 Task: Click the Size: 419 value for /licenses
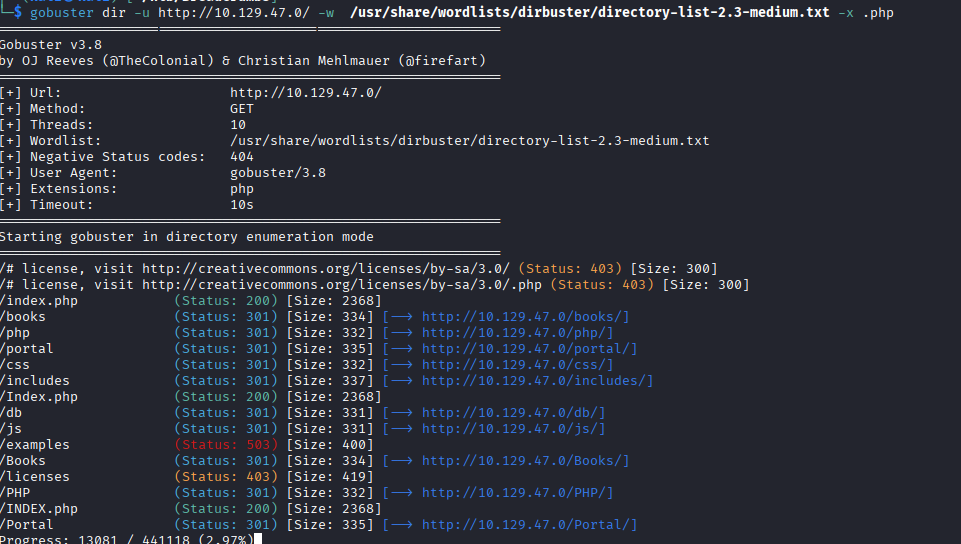tap(330, 477)
